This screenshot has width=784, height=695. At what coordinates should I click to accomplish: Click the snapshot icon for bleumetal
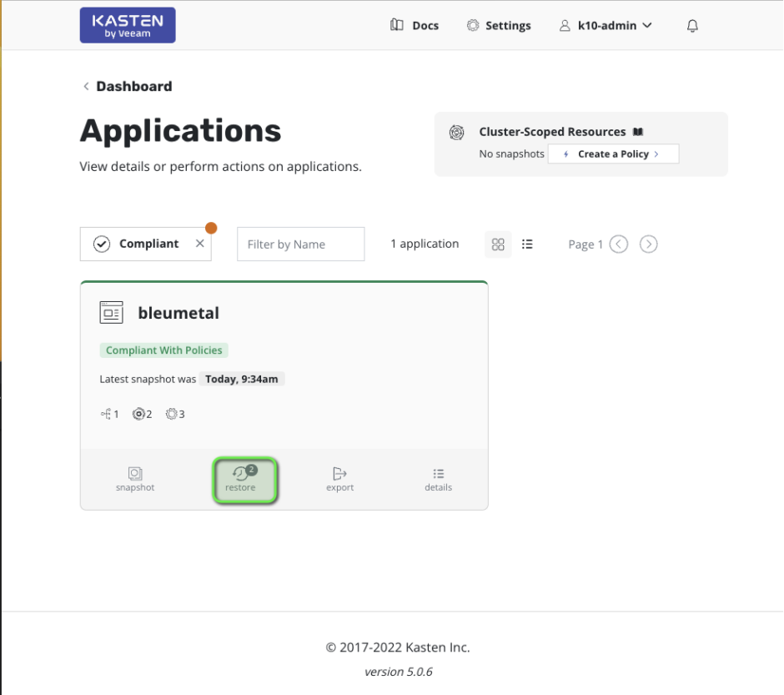(135, 479)
